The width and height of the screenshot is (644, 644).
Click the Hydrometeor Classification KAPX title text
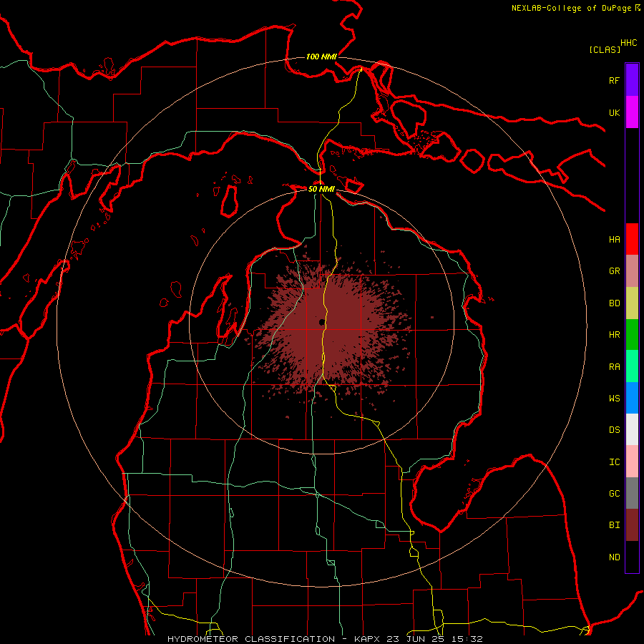[325, 639]
